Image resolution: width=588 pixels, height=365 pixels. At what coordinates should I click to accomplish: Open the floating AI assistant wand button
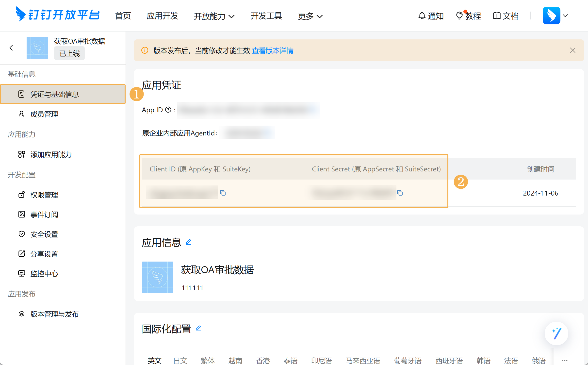(556, 333)
